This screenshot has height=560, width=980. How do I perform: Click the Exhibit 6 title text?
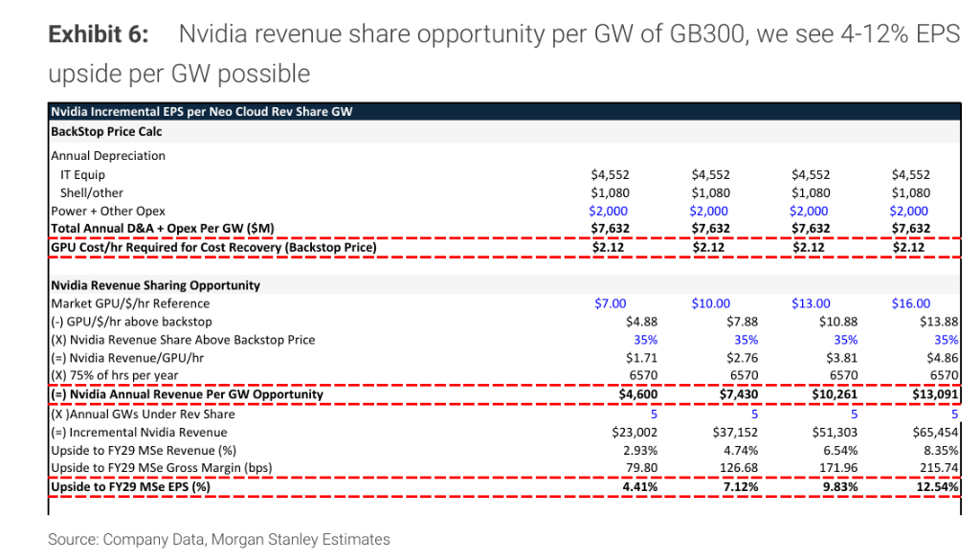503,54
